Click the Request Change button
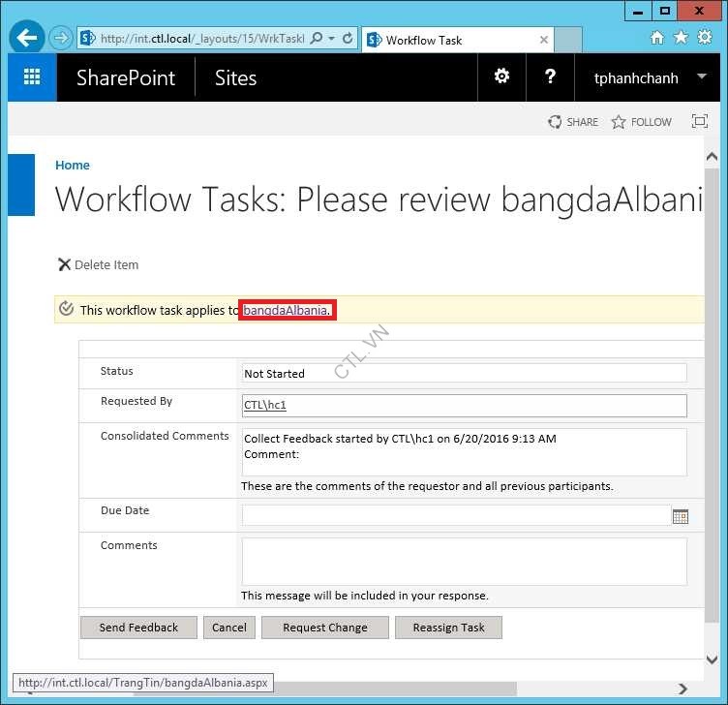The width and height of the screenshot is (728, 705). (x=324, y=628)
